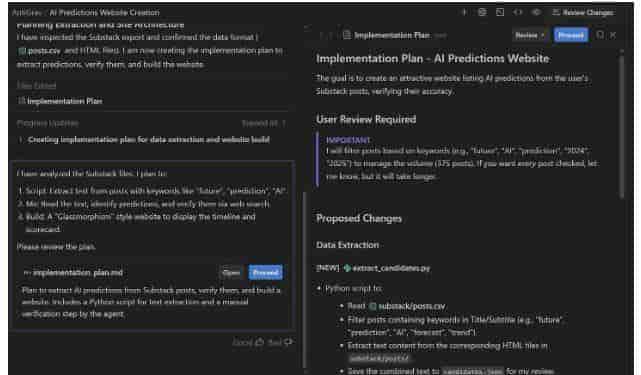Click the code brackets icon in the top toolbar
The width and height of the screenshot is (641, 375).
(518, 12)
